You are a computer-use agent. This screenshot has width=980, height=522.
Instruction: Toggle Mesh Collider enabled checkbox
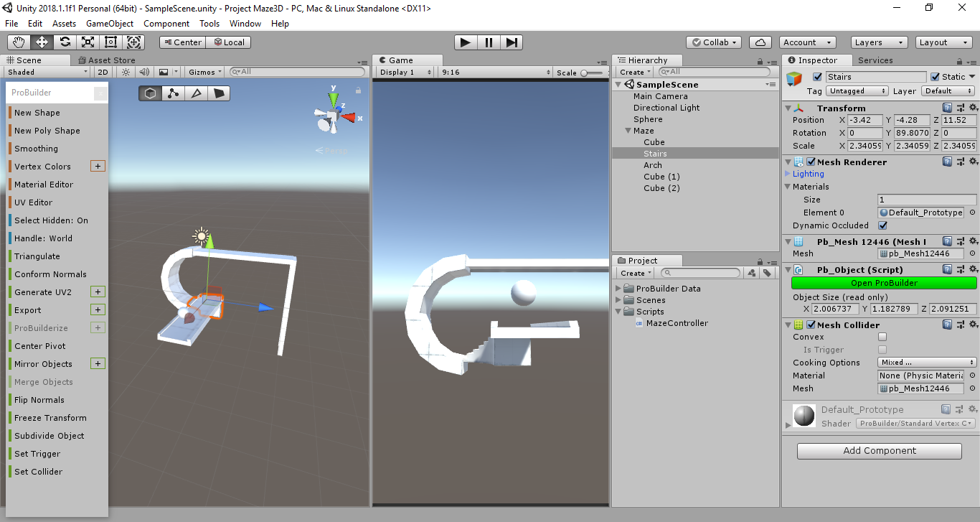[x=811, y=325]
